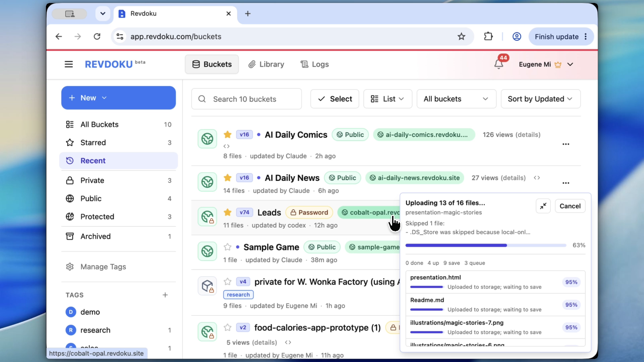Open the List view dropdown
This screenshot has height=362, width=644.
[x=388, y=99]
